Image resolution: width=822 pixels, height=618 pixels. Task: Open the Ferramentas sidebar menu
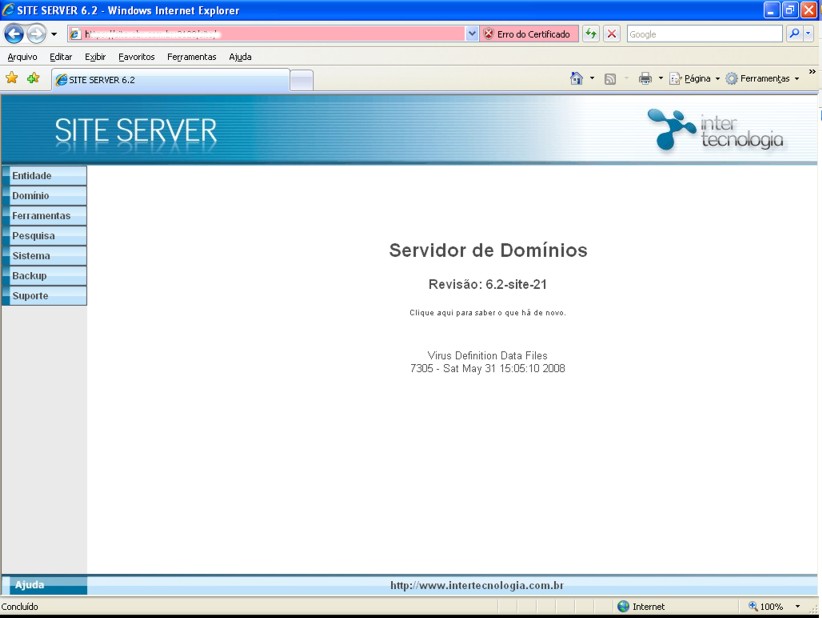(44, 215)
